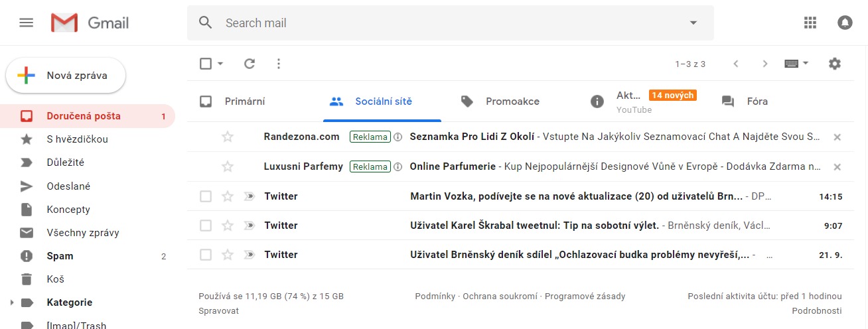
Task: Refresh the mail list
Action: coord(250,64)
